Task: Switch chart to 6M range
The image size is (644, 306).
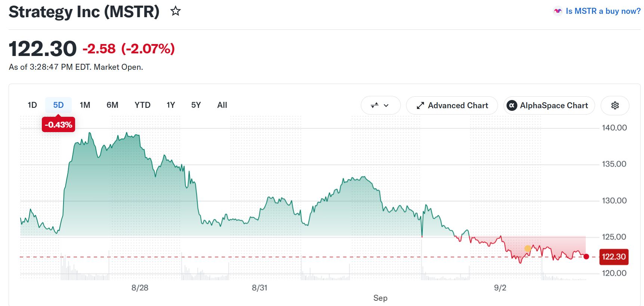Action: [x=112, y=105]
